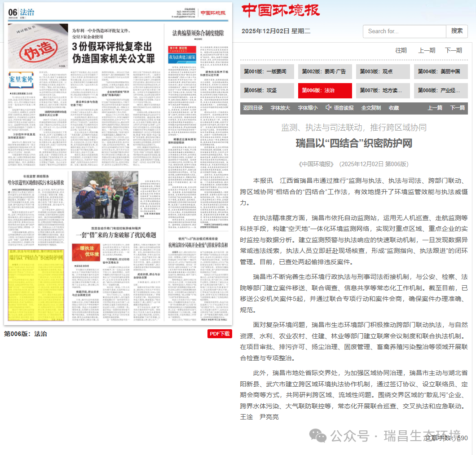Screen dimensions: 476x455
Task: Click subtitle 监测、执法与司法联动,推行跨区域协同
Action: (x=354, y=128)
